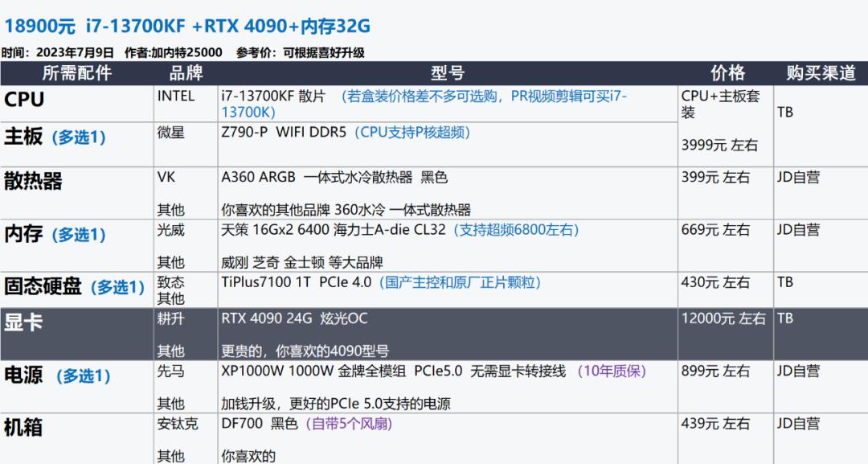Open the TB purchase channel for CPU
Image resolution: width=868 pixels, height=464 pixels.
tap(784, 112)
